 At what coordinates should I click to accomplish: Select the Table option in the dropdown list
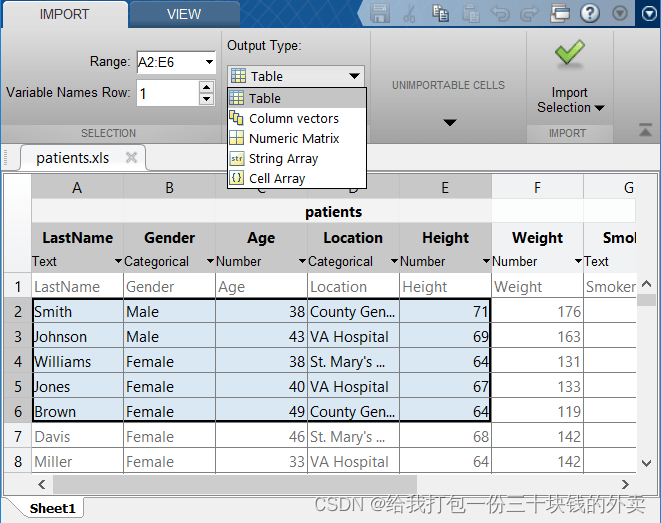(297, 98)
